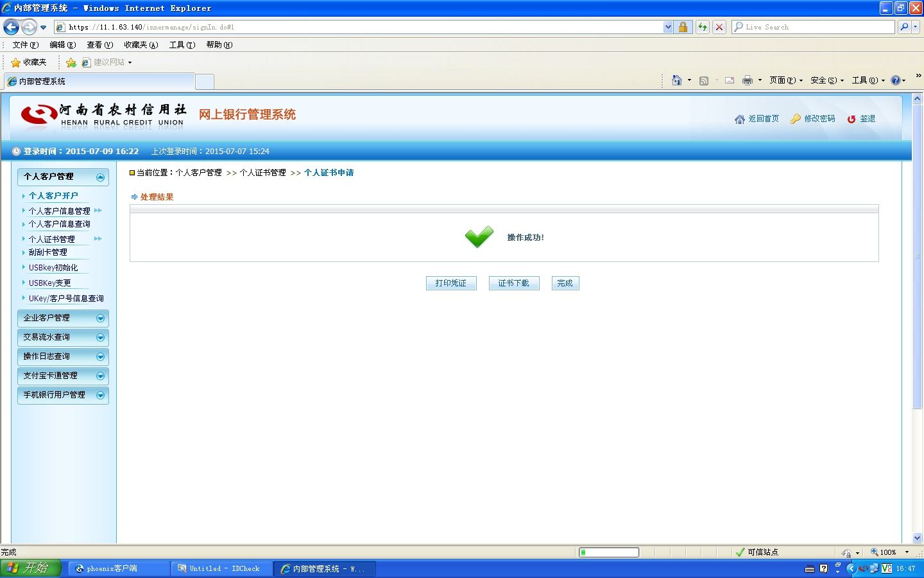Expand the 企业客户管理 sidebar section
This screenshot has height=578, width=924.
tap(63, 318)
